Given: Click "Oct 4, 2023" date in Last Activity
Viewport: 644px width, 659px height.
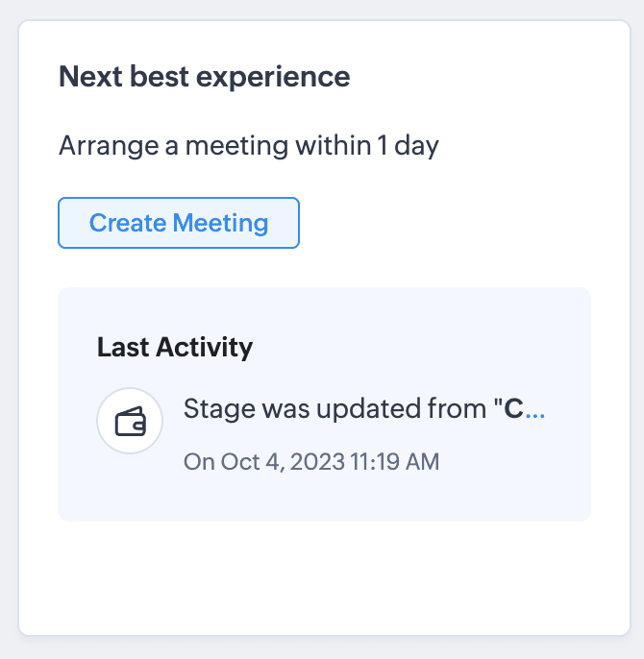Looking at the screenshot, I should 281,462.
